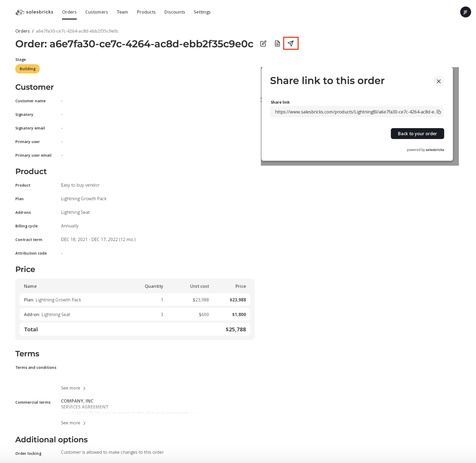Click the Share link to this order heading
The width and height of the screenshot is (476, 463).
327,81
